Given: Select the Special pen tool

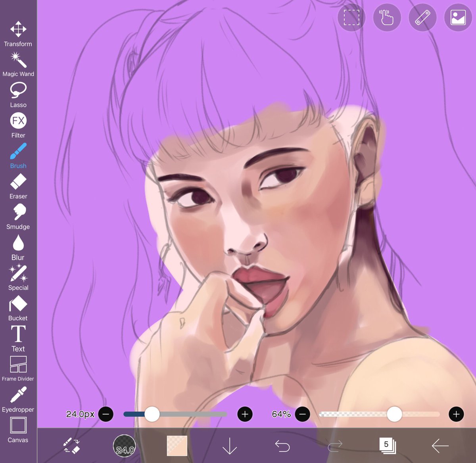Looking at the screenshot, I should tap(18, 278).
